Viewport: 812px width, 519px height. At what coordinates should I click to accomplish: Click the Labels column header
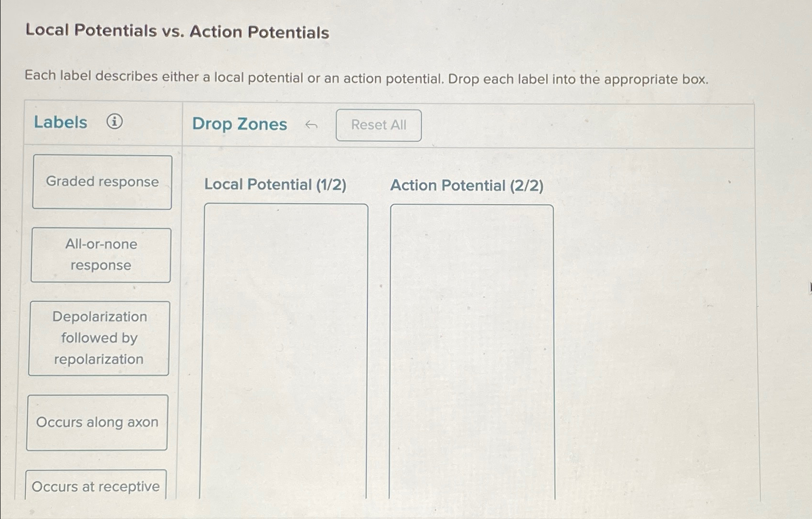(61, 122)
